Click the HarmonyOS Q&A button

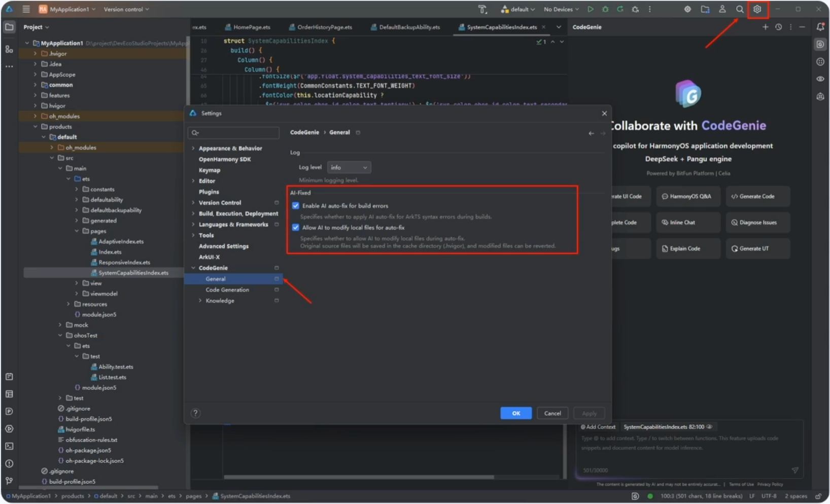coord(688,197)
